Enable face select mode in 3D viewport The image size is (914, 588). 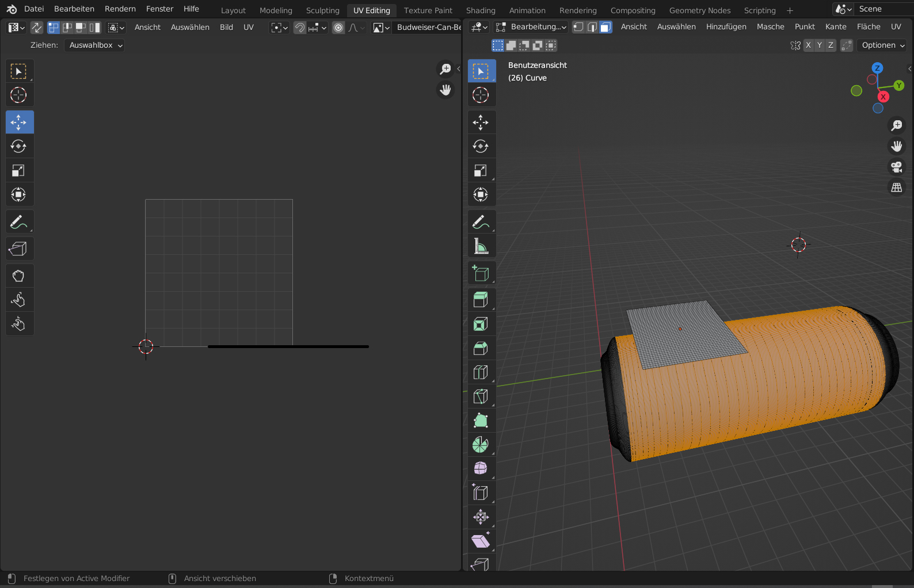(x=605, y=27)
